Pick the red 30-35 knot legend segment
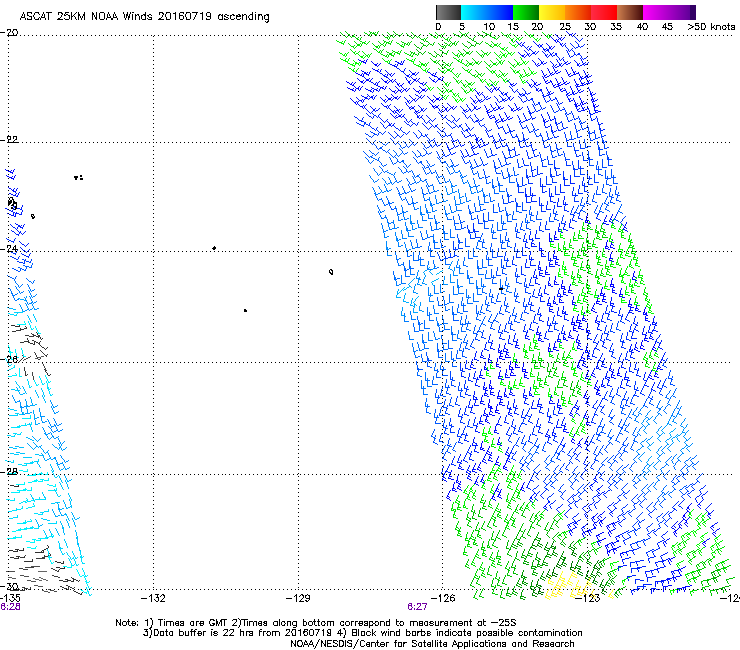Image resolution: width=740 pixels, height=650 pixels. pos(604,12)
